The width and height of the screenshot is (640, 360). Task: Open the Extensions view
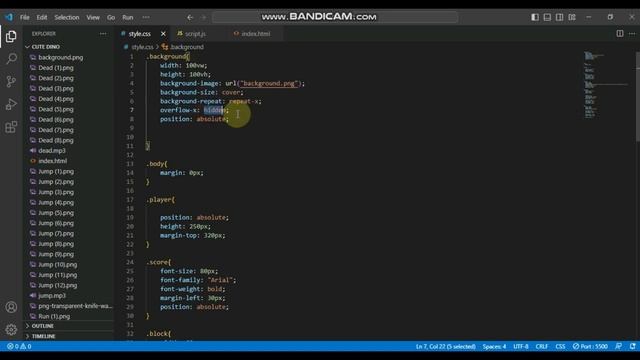pos(11,127)
